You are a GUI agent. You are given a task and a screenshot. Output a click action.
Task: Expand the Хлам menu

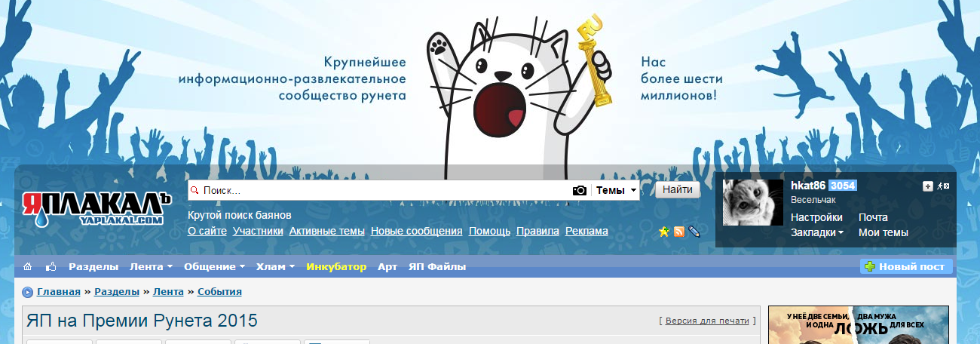coord(277,266)
